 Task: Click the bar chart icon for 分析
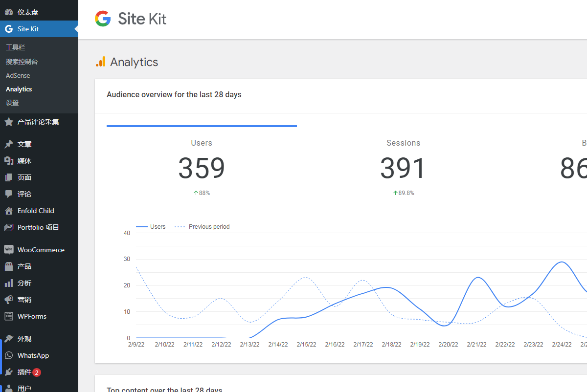coord(9,283)
